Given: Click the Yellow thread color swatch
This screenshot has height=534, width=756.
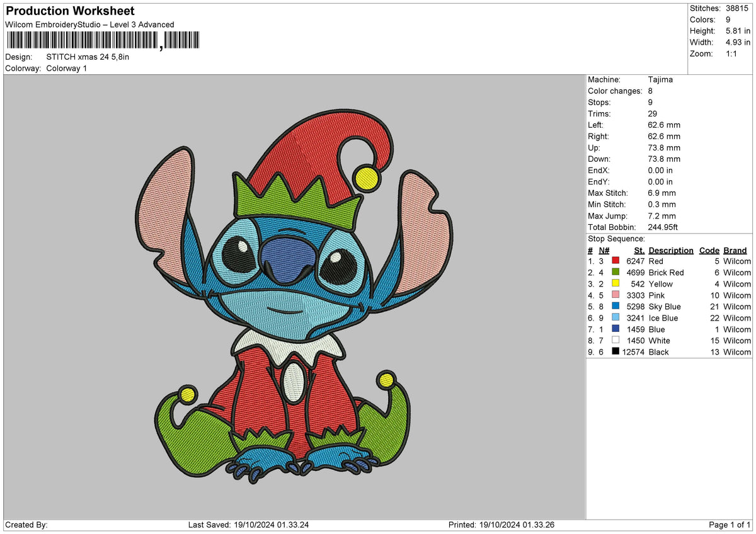Looking at the screenshot, I should [x=616, y=283].
